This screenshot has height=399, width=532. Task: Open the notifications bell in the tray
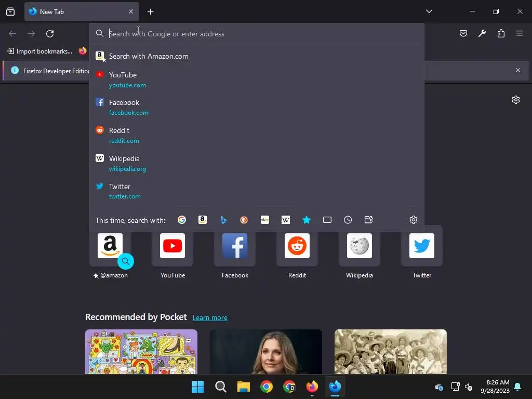(x=518, y=387)
